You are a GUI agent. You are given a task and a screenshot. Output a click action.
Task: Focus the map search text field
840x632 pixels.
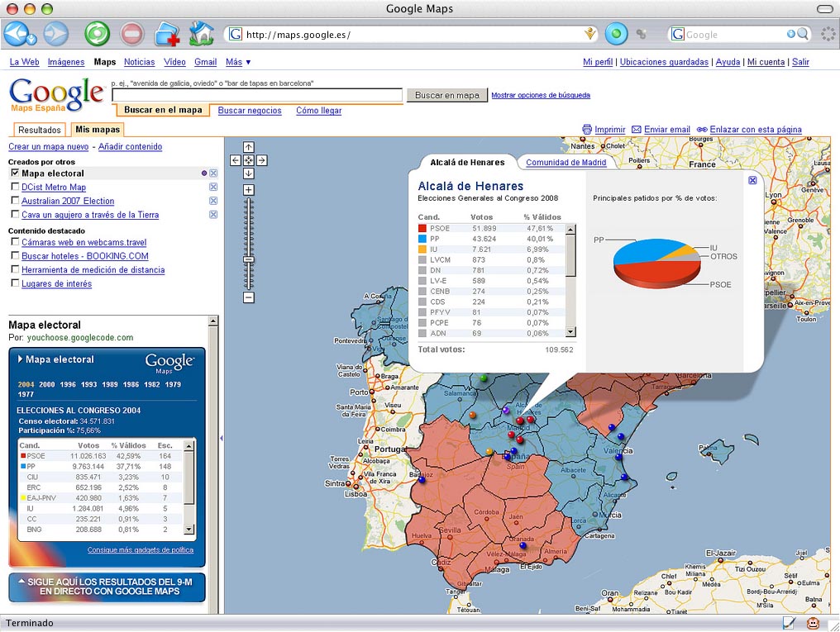coord(257,95)
